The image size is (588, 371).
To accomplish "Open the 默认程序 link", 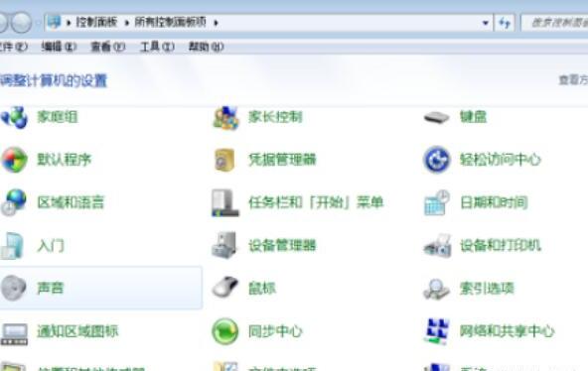I will pyautogui.click(x=65, y=160).
